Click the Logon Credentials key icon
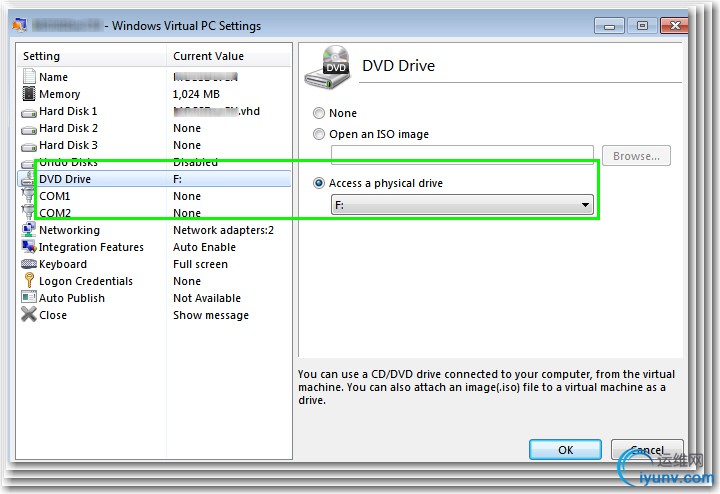 (x=29, y=280)
